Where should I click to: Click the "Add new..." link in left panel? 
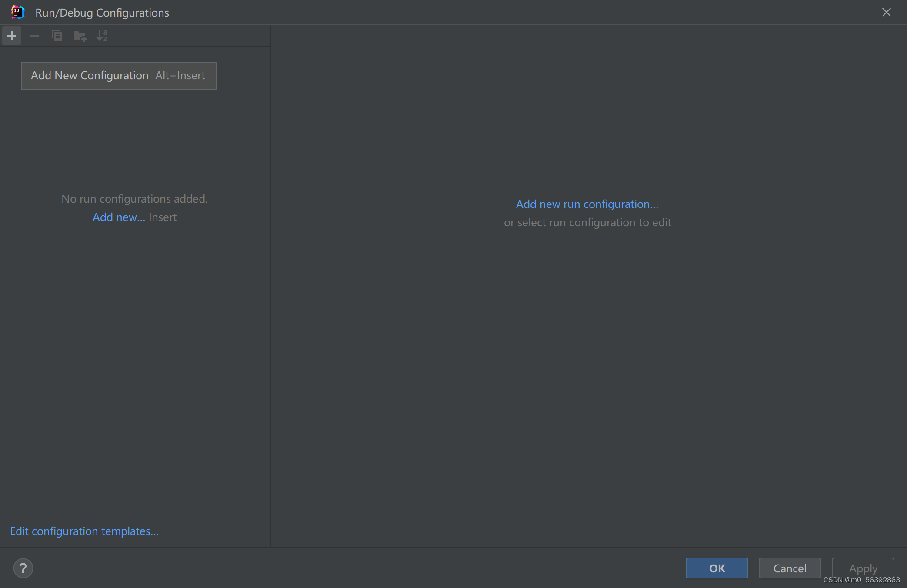(x=119, y=217)
